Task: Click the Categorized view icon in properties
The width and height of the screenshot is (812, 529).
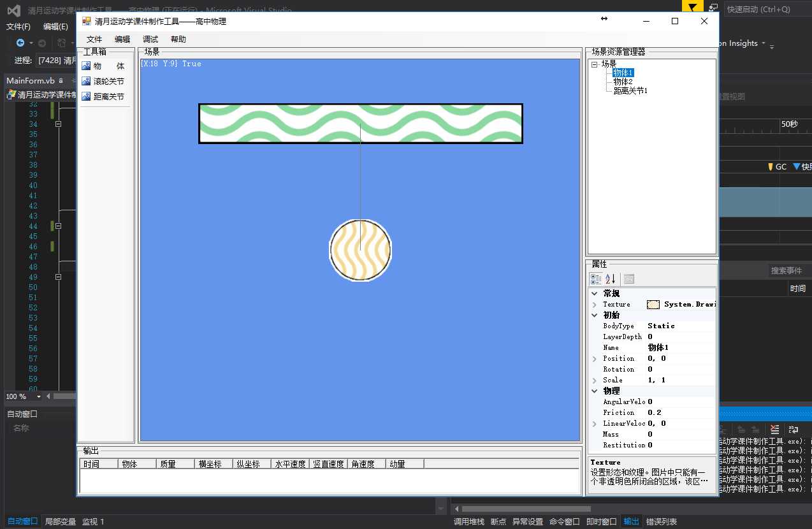Action: (x=596, y=279)
